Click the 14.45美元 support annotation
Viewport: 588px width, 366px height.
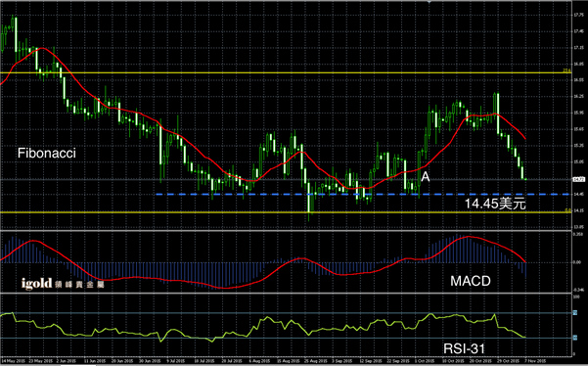pyautogui.click(x=495, y=204)
